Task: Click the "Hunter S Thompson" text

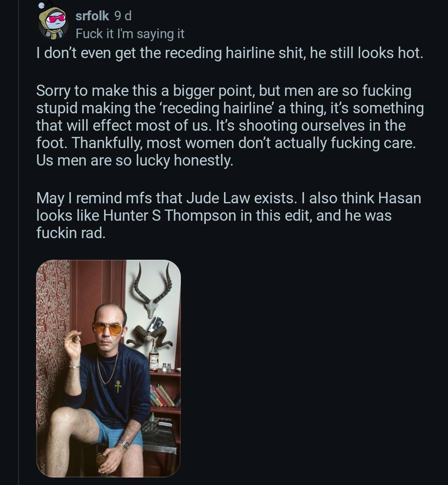Action: (x=169, y=215)
